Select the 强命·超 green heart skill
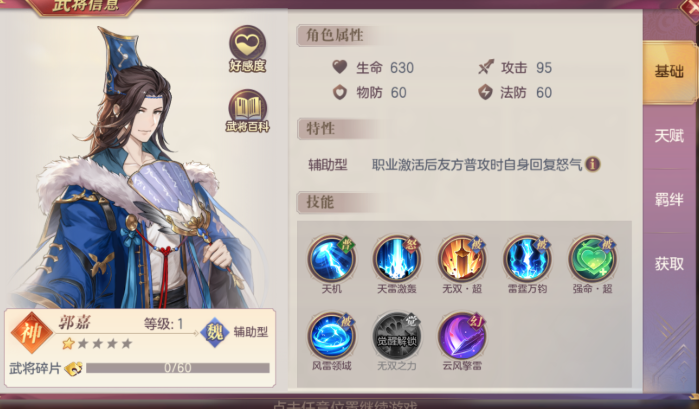The width and height of the screenshot is (699, 409). 592,259
